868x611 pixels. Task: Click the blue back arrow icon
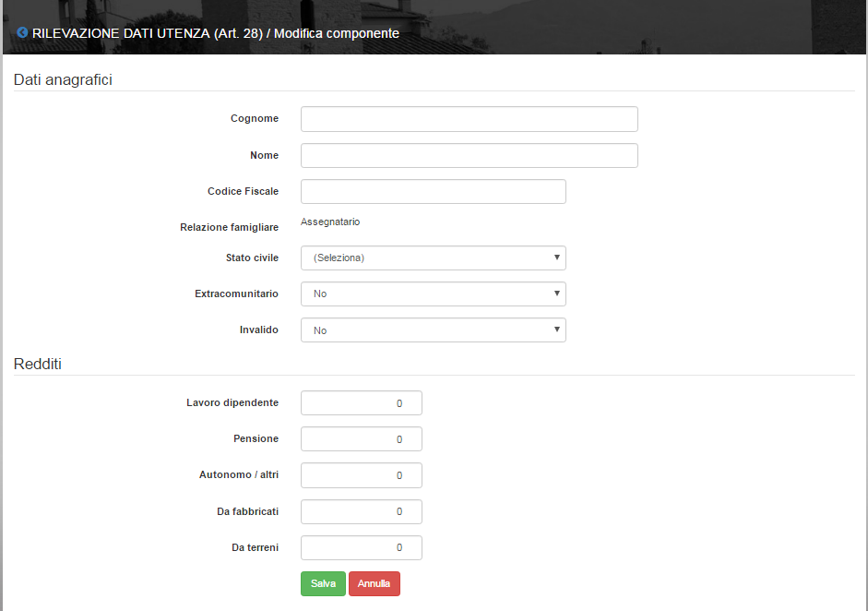point(22,32)
